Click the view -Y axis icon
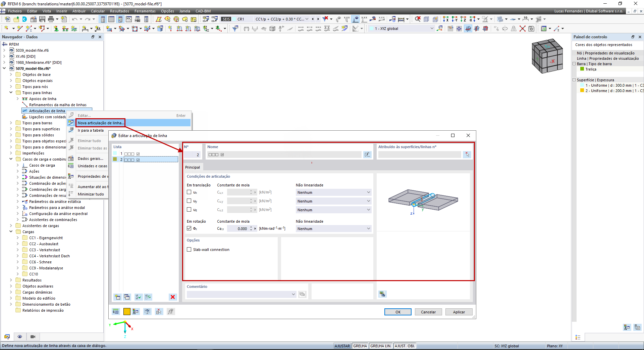 point(454,19)
